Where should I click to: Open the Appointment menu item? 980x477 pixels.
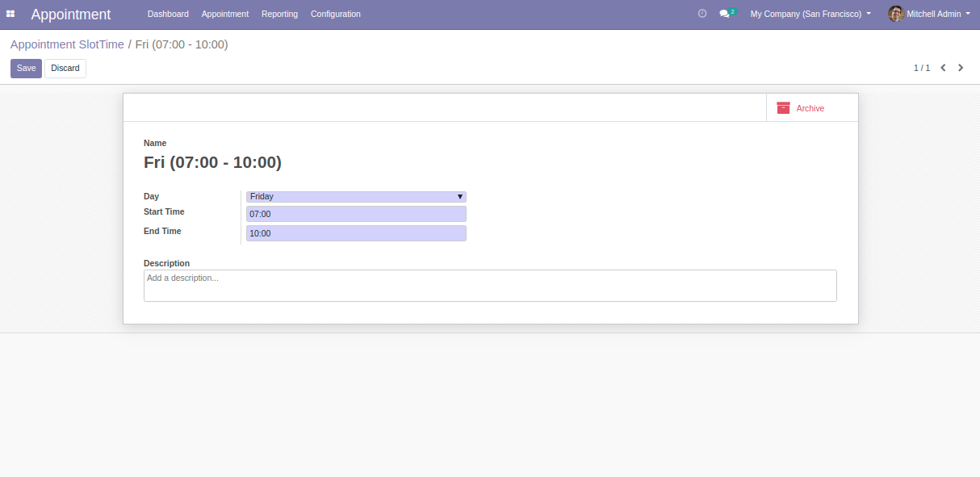coord(225,14)
